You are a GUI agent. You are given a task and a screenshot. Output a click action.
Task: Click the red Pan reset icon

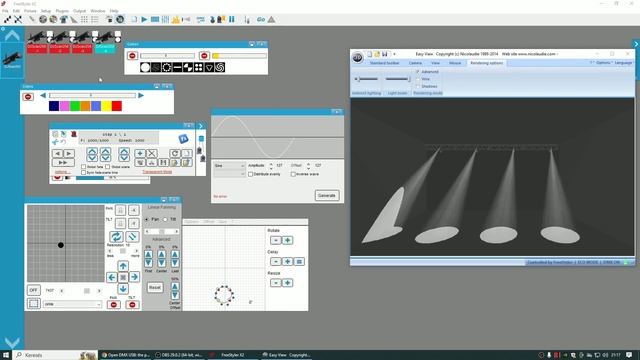[113, 304]
